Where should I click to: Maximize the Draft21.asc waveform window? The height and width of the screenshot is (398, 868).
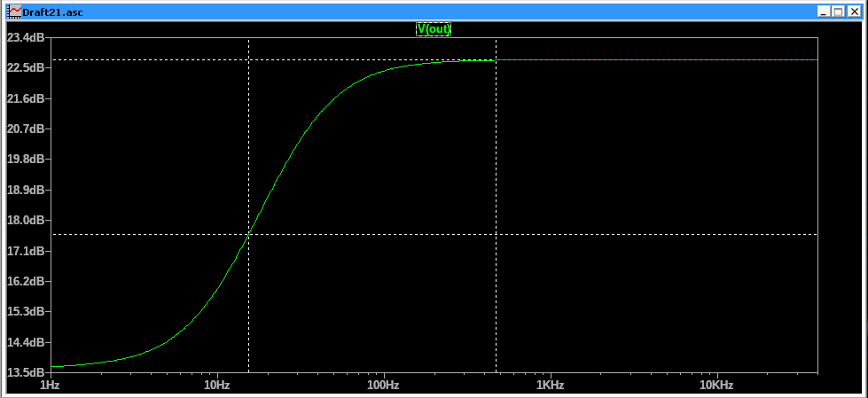click(839, 11)
